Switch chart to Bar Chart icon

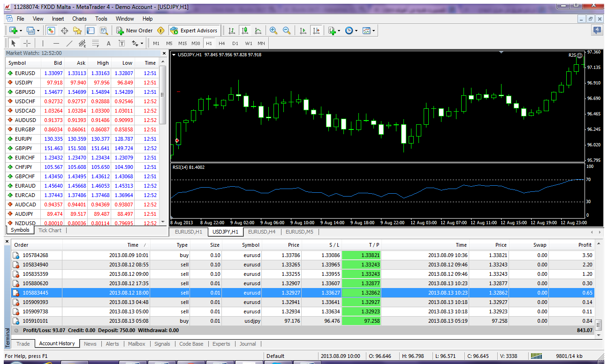tap(232, 30)
